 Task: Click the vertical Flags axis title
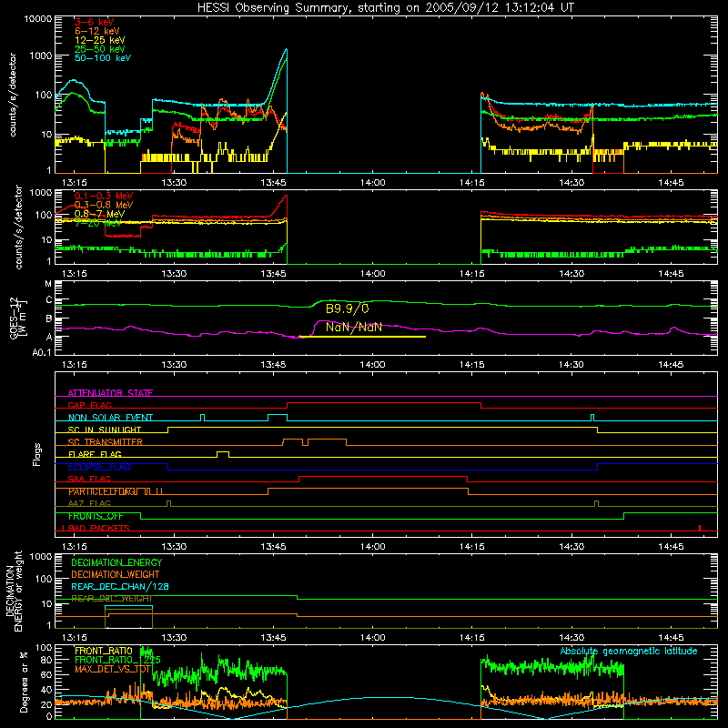coord(37,454)
